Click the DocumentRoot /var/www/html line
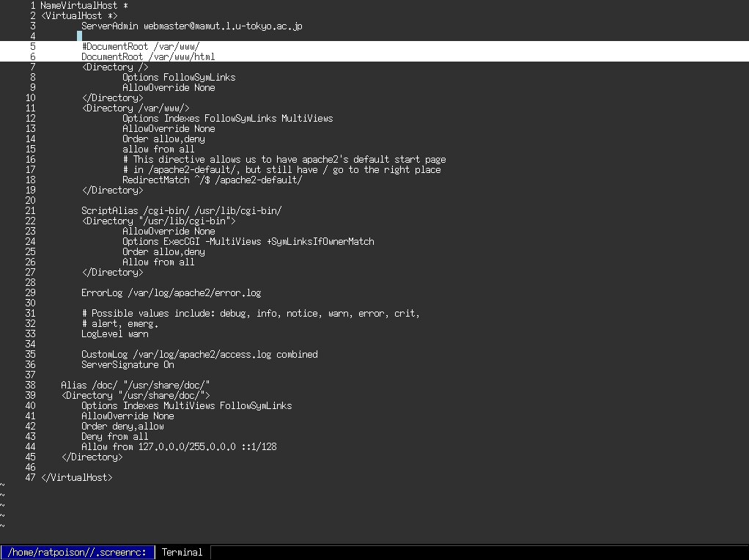749x560 pixels. click(x=148, y=57)
